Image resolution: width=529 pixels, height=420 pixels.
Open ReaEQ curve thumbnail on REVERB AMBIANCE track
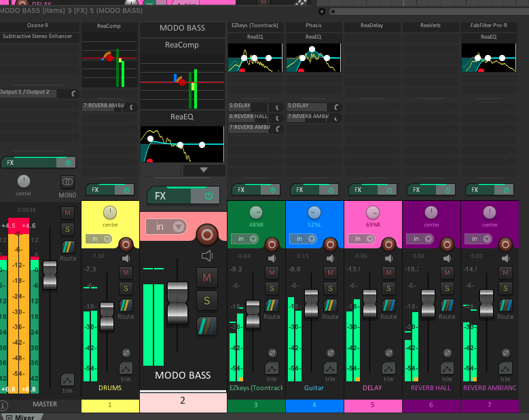pos(488,58)
